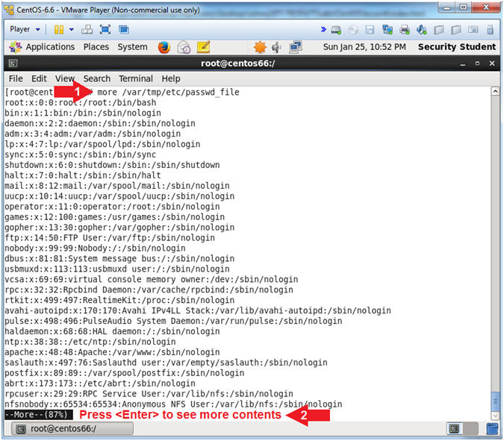Click the terminal scrollbar thumb
This screenshot has width=504, height=441.
click(x=495, y=401)
